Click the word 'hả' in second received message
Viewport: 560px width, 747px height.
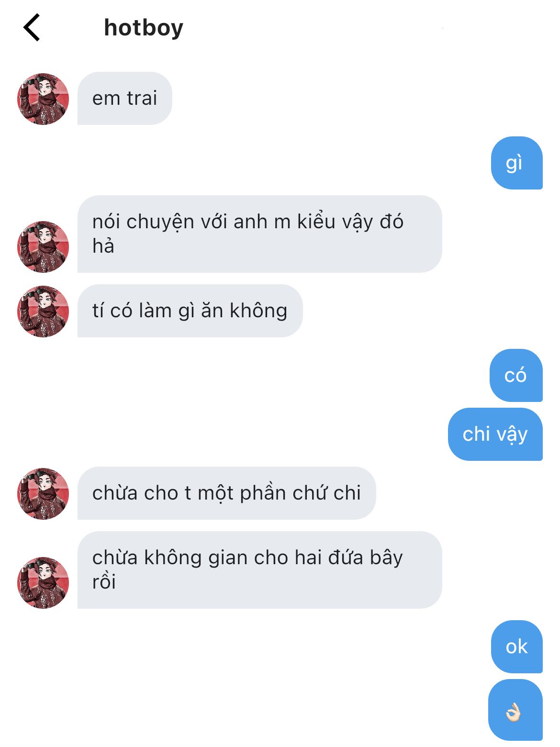[103, 246]
